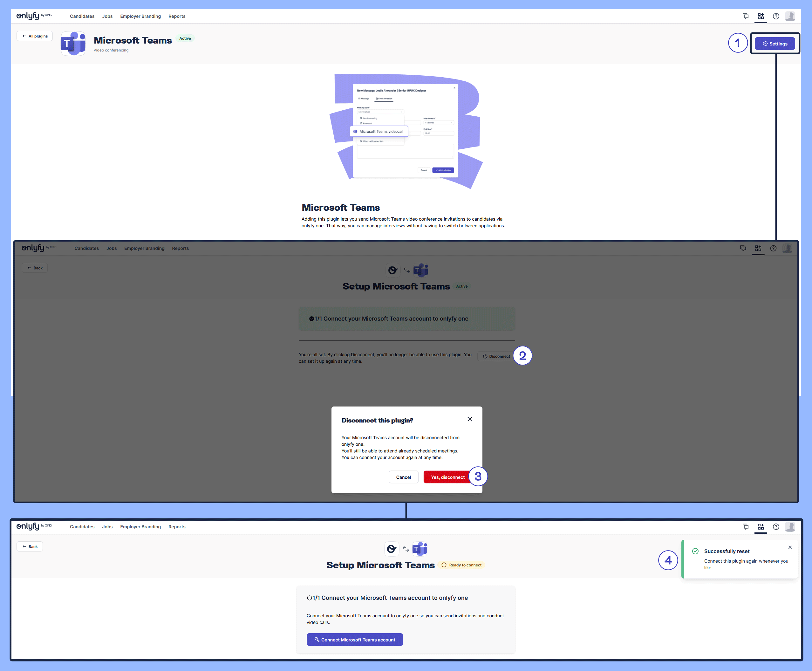Confirm with red Yes, disconnect button
The height and width of the screenshot is (671, 812).
pos(447,477)
